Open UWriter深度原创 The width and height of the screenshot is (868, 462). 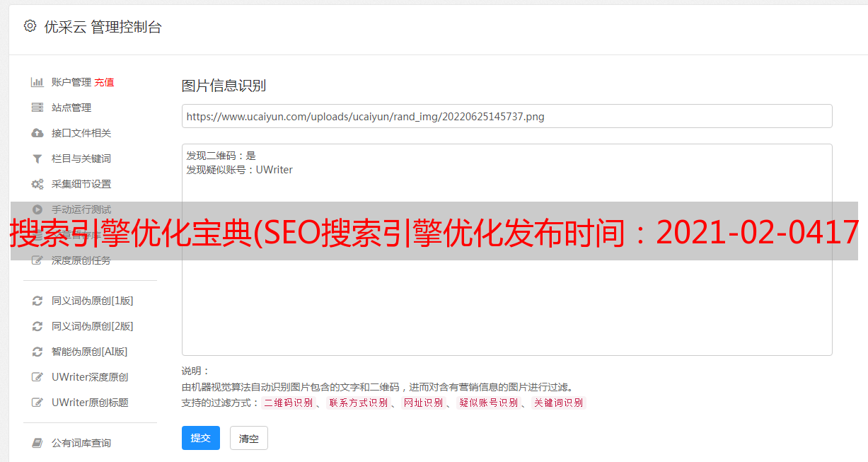coord(90,377)
